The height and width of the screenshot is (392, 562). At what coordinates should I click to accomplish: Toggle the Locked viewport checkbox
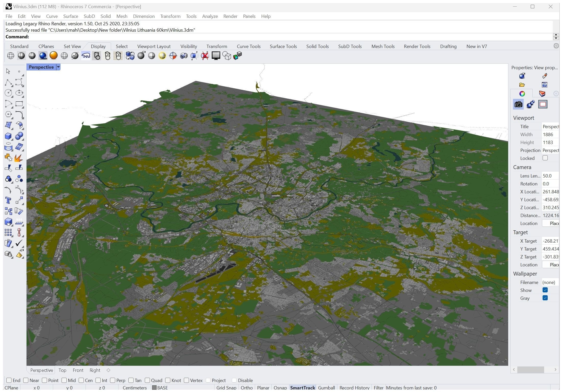click(545, 158)
